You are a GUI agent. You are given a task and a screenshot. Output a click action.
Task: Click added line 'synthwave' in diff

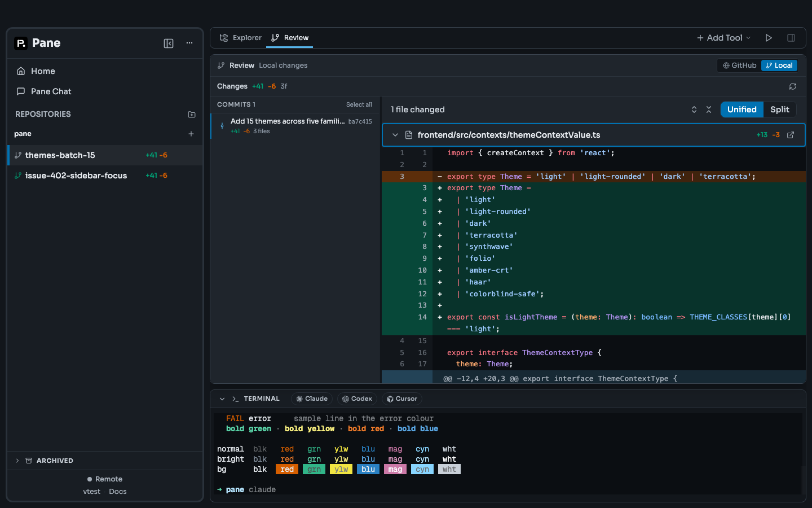(x=594, y=247)
